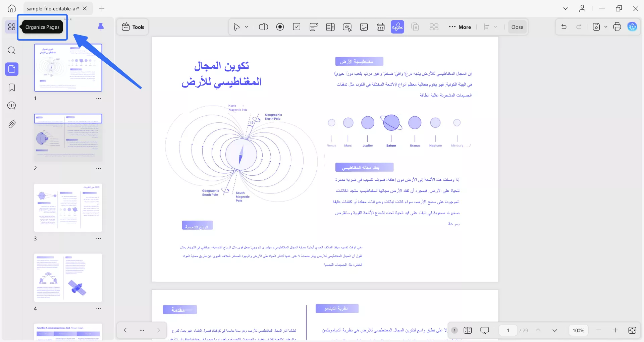Image resolution: width=644 pixels, height=342 pixels.
Task: Select the Search icon in the sidebar
Action: [12, 51]
